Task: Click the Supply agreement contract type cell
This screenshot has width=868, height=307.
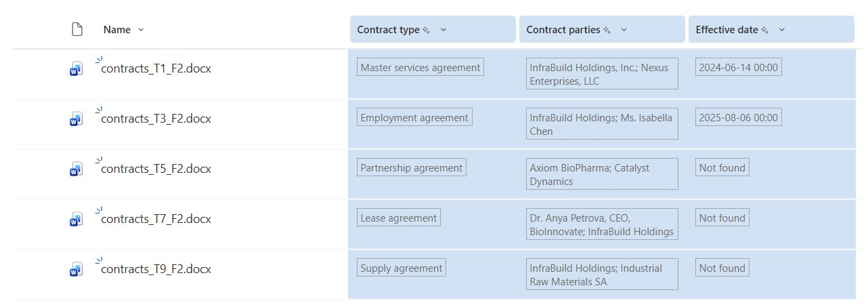Action: tap(402, 268)
